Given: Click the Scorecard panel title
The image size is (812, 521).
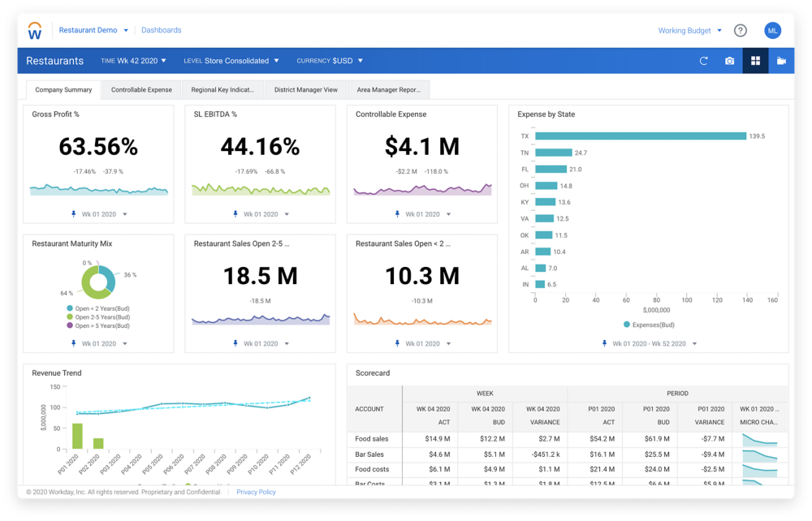Looking at the screenshot, I should (373, 373).
